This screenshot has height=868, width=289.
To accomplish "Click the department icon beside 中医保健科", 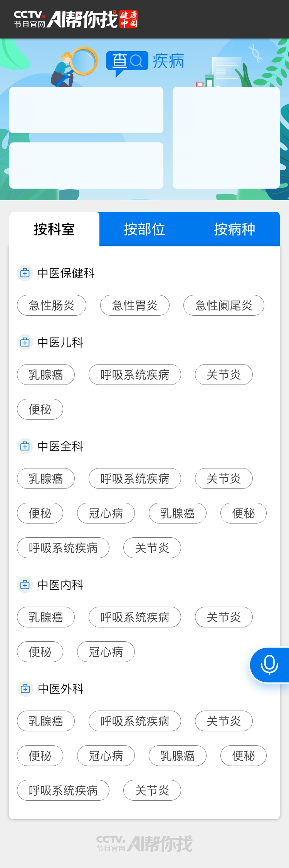I will (x=25, y=273).
